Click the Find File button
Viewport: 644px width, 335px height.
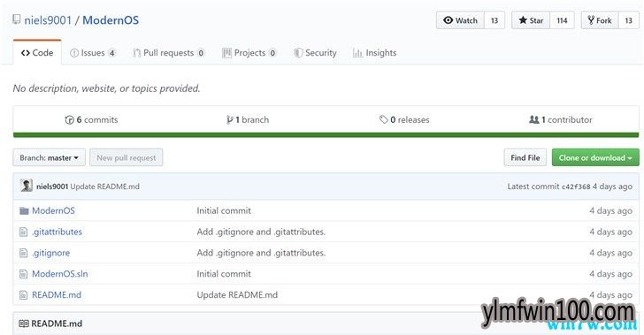pos(525,157)
